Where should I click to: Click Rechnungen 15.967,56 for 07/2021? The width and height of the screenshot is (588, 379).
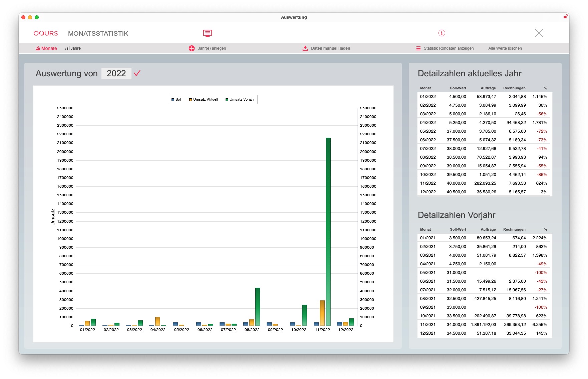[516, 290]
